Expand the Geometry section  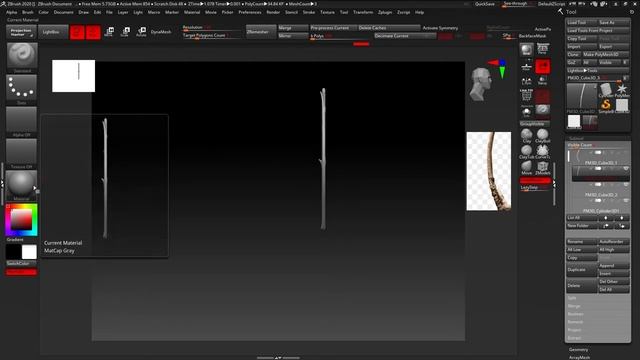point(578,349)
